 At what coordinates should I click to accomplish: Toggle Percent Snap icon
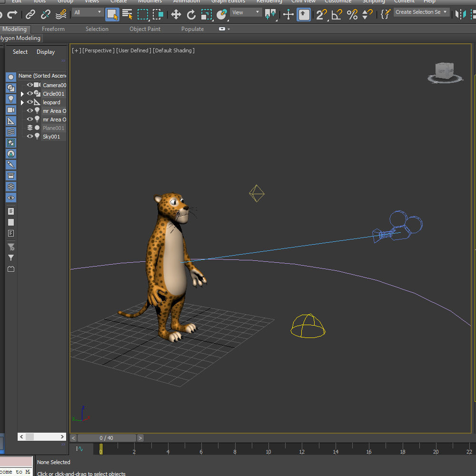tap(352, 14)
